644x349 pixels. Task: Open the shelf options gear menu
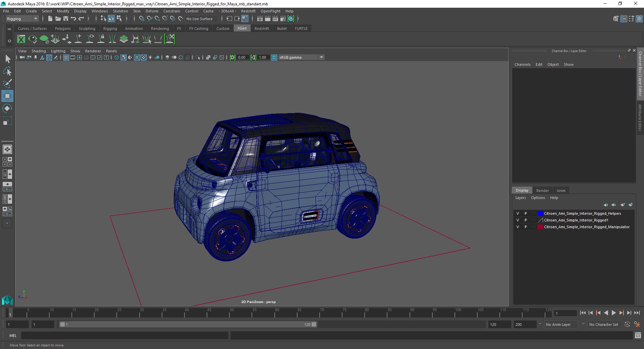coord(9,41)
